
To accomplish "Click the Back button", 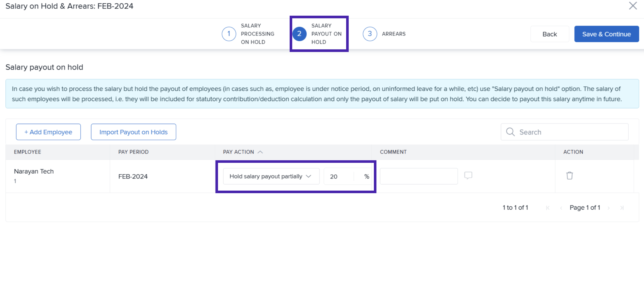I will click(550, 34).
